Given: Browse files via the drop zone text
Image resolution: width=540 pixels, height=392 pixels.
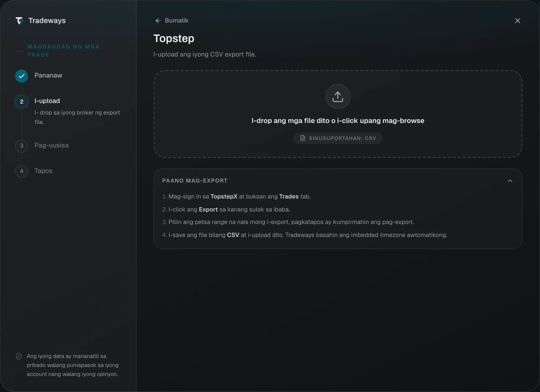Looking at the screenshot, I should [338, 121].
